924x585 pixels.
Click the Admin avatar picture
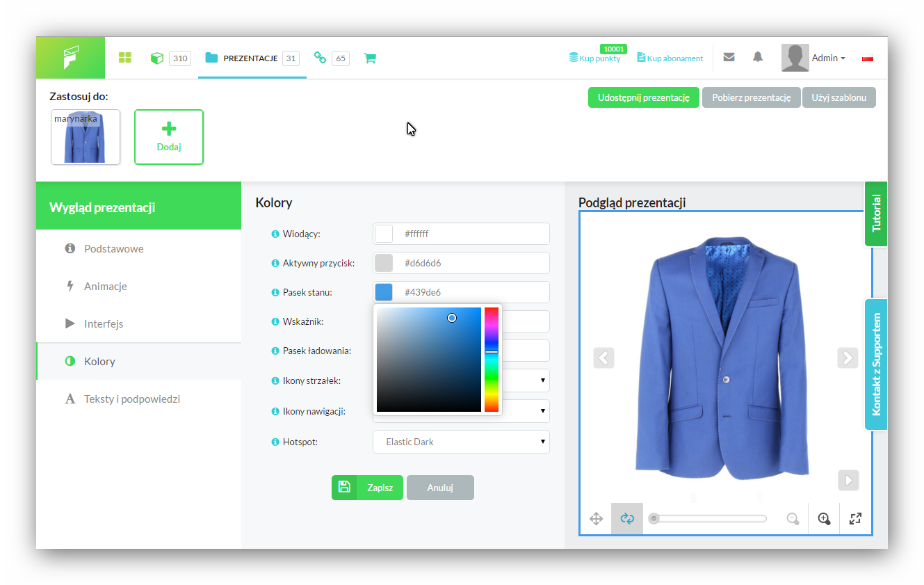[795, 58]
